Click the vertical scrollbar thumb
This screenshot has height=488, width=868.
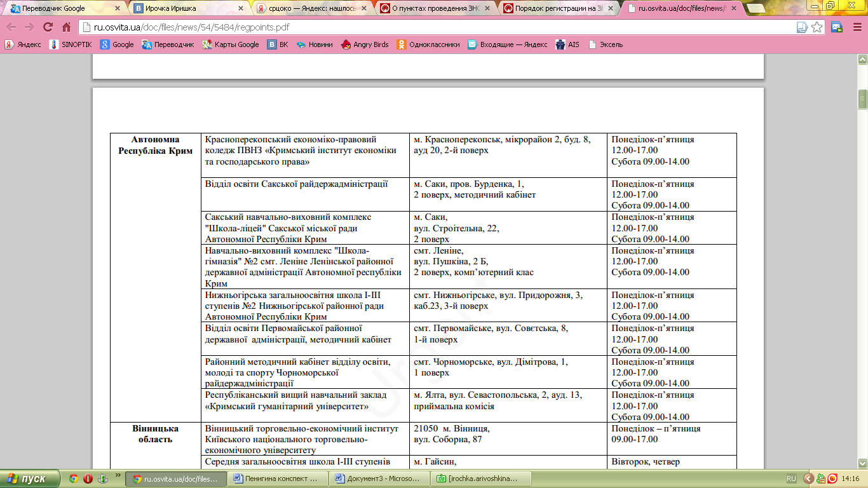(862, 100)
